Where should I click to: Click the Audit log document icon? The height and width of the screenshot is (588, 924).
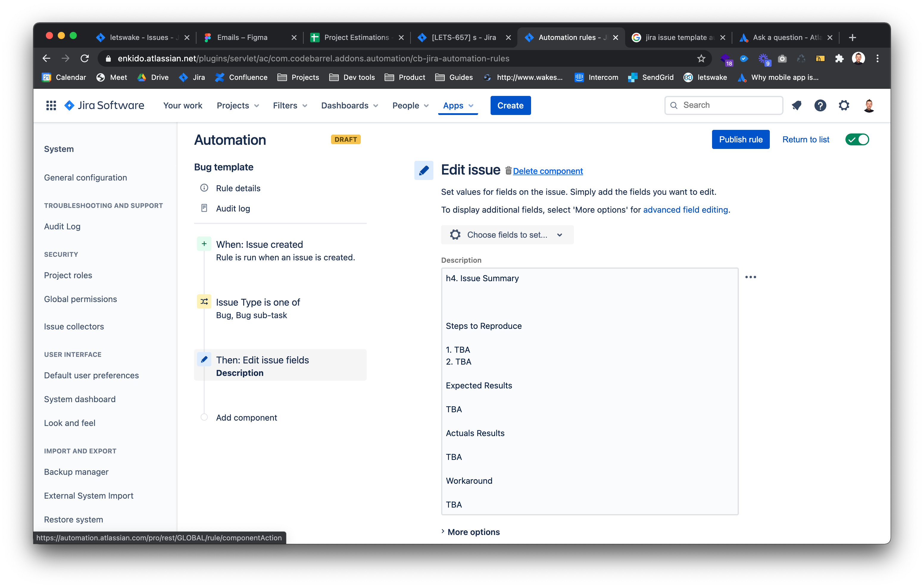(204, 208)
